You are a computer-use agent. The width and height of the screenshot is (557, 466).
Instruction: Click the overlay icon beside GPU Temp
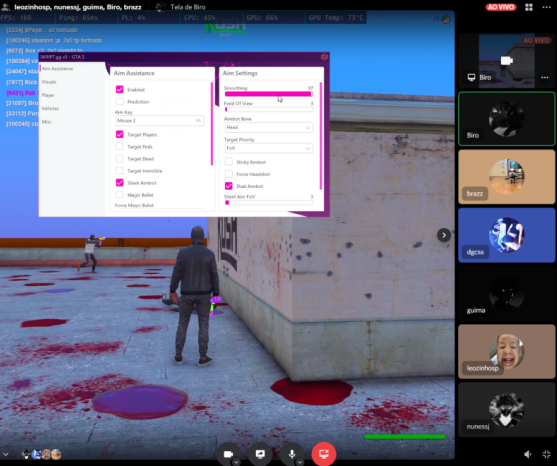445,19
